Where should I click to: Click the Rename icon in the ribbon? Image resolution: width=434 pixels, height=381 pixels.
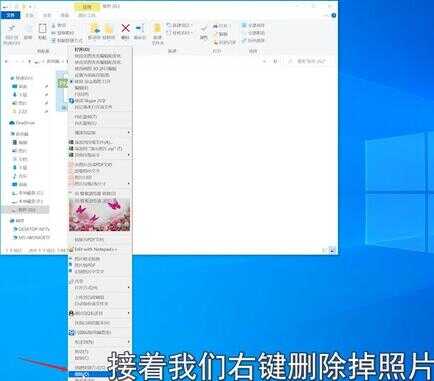[x=140, y=29]
